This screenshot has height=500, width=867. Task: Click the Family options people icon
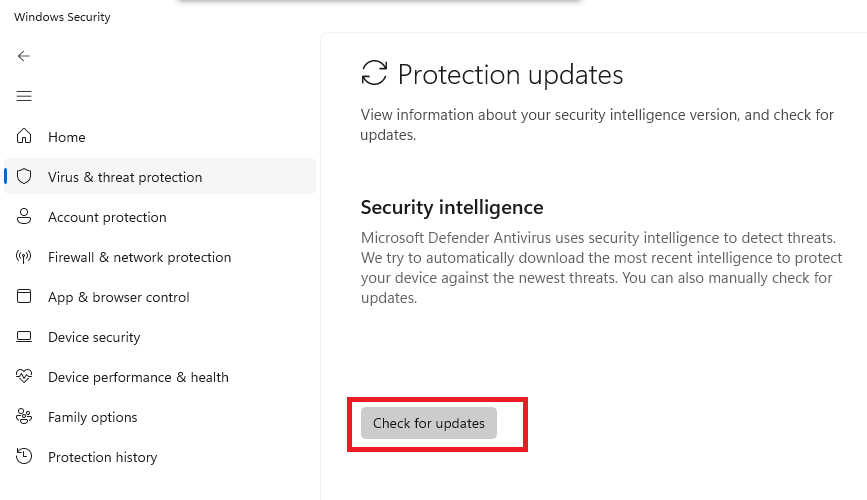point(24,416)
